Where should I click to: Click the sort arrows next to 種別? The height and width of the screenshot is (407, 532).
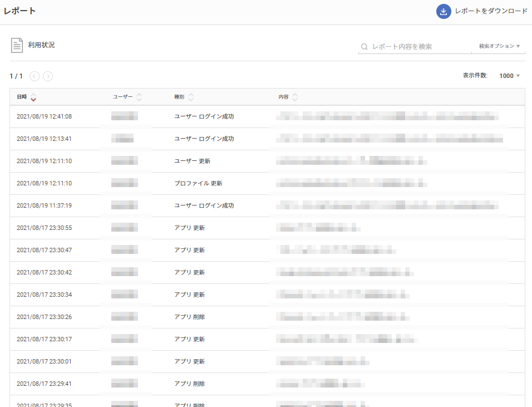191,96
